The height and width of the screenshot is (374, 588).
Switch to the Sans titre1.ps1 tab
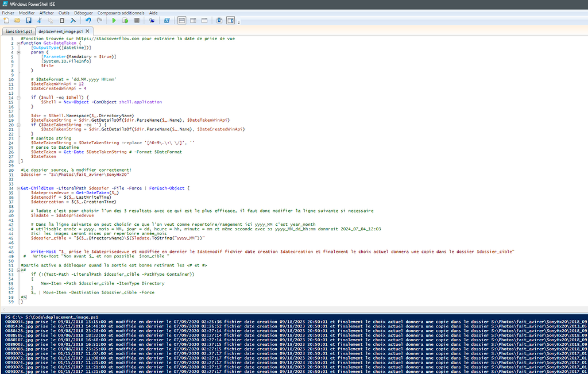20,31
